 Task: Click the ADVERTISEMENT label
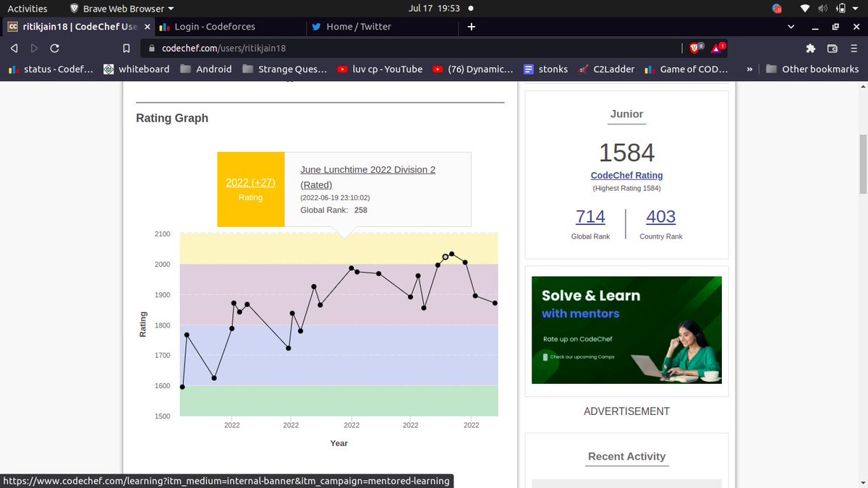pos(626,411)
